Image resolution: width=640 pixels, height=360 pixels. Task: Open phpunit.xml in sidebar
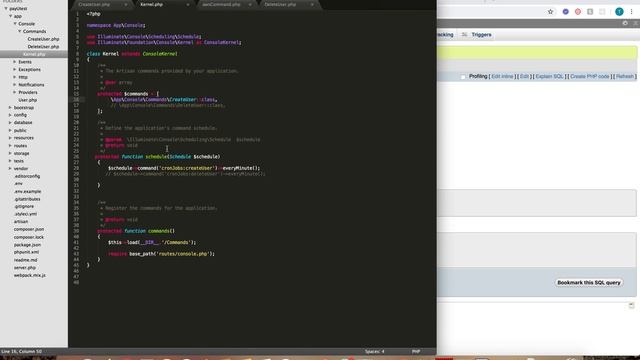(x=27, y=252)
